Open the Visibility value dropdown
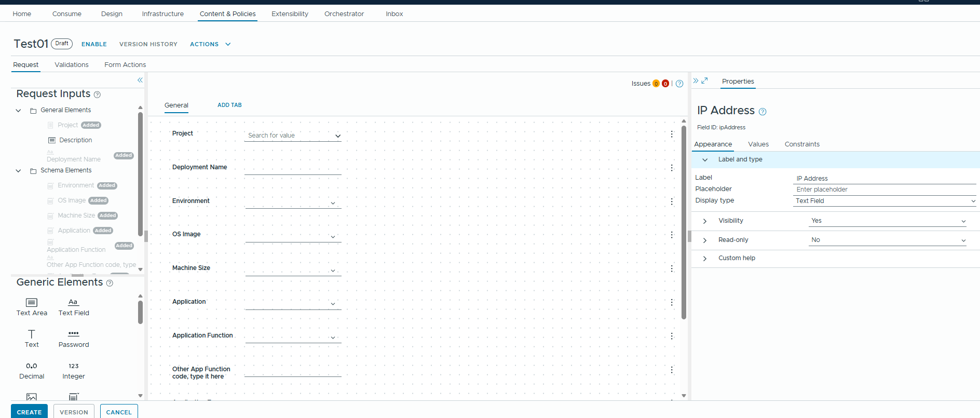The width and height of the screenshot is (980, 418). coord(888,221)
